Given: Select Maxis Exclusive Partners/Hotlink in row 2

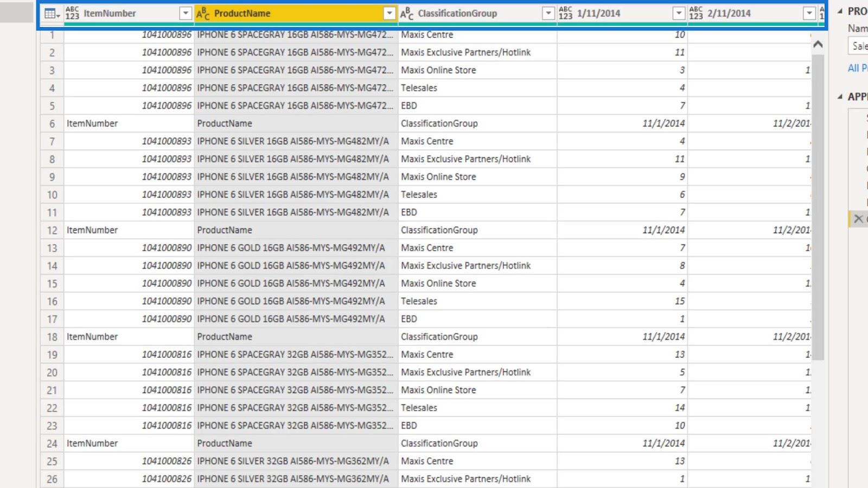Looking at the screenshot, I should (466, 53).
